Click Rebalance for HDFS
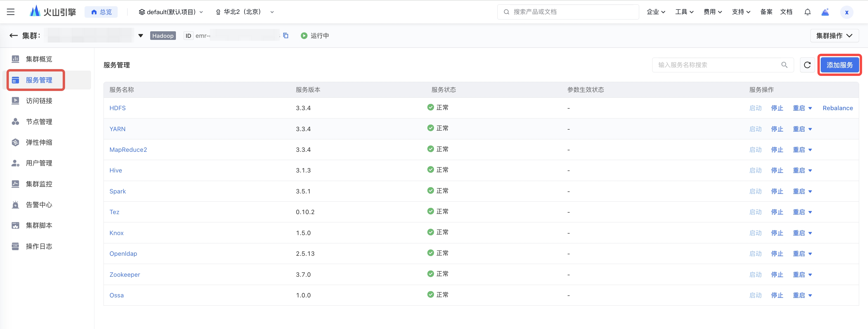 click(838, 108)
